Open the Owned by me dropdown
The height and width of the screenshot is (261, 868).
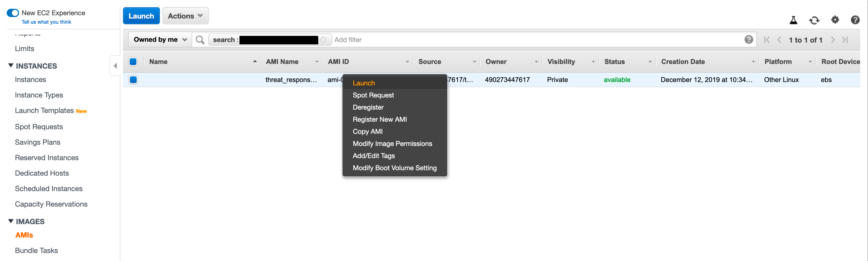tap(160, 40)
